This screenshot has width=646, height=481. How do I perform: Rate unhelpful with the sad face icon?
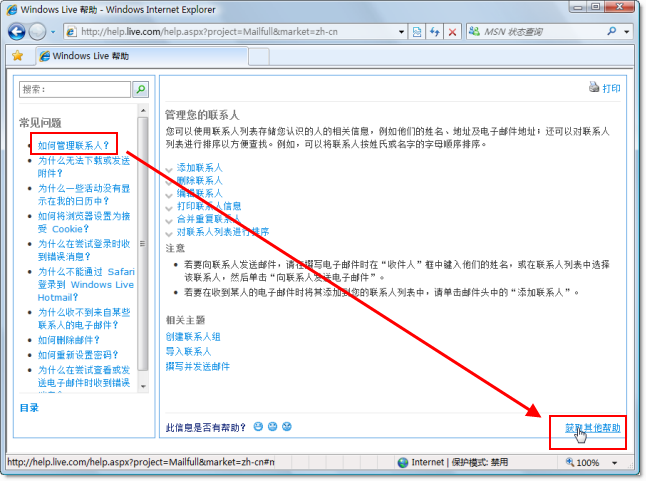(287, 427)
